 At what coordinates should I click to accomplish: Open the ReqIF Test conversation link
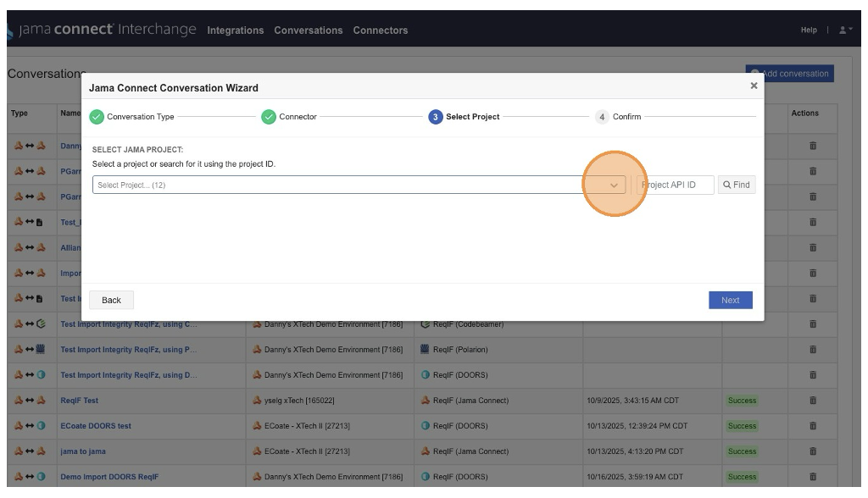pyautogui.click(x=79, y=401)
